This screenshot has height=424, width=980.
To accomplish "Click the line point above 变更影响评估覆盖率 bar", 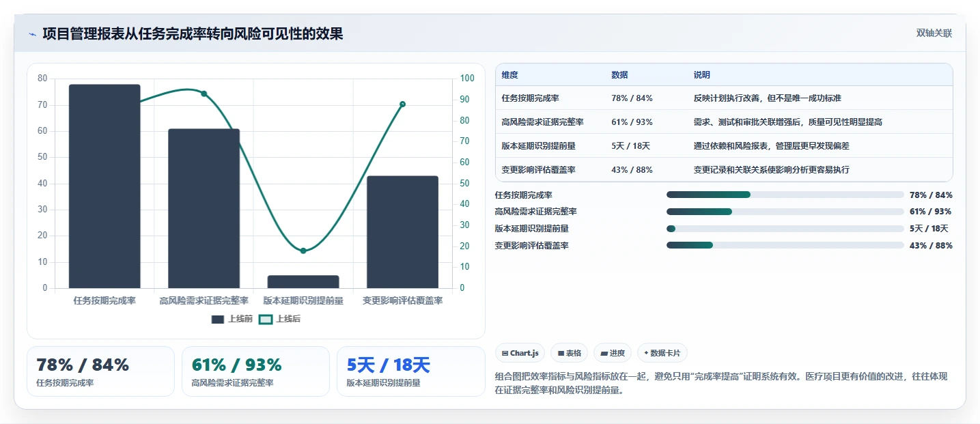I will click(x=402, y=104).
